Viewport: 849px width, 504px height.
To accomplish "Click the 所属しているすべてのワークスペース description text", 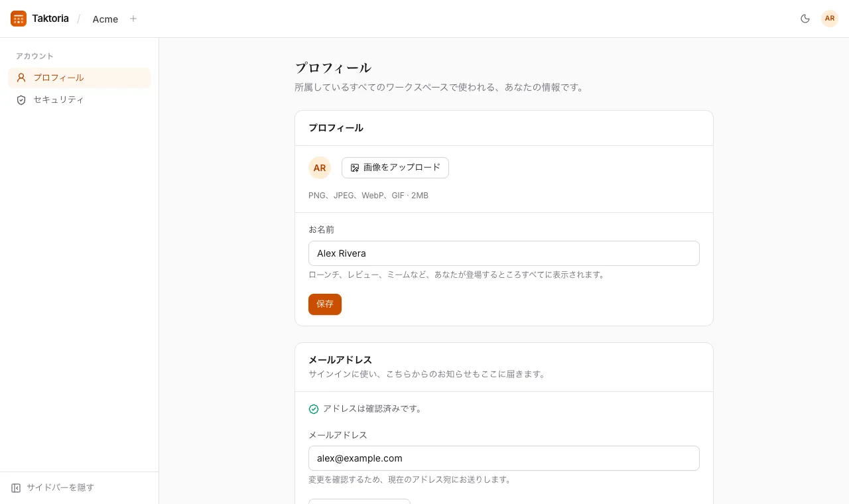I will click(439, 88).
